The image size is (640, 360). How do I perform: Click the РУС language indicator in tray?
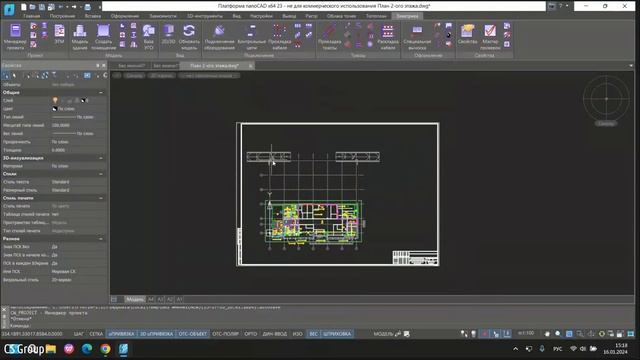[x=557, y=349]
